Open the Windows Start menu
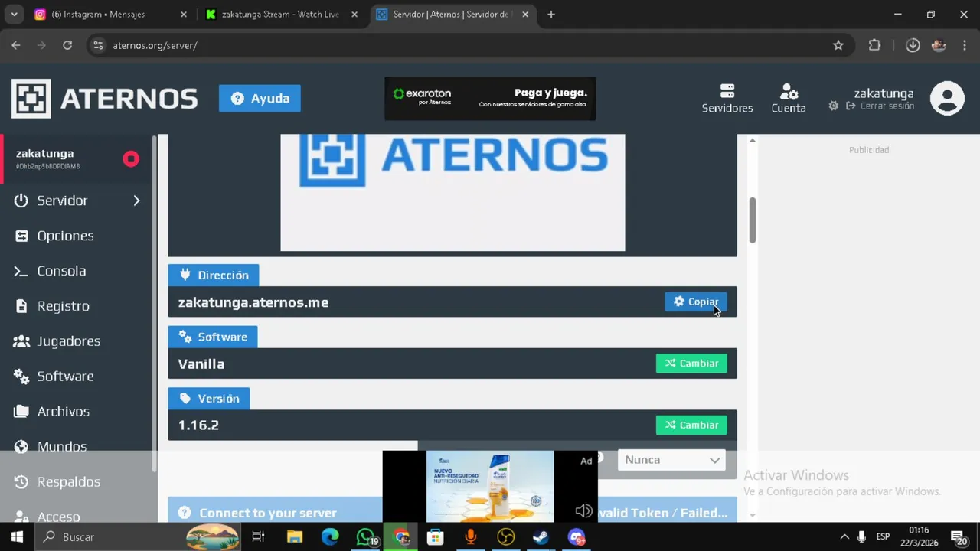 point(17,537)
